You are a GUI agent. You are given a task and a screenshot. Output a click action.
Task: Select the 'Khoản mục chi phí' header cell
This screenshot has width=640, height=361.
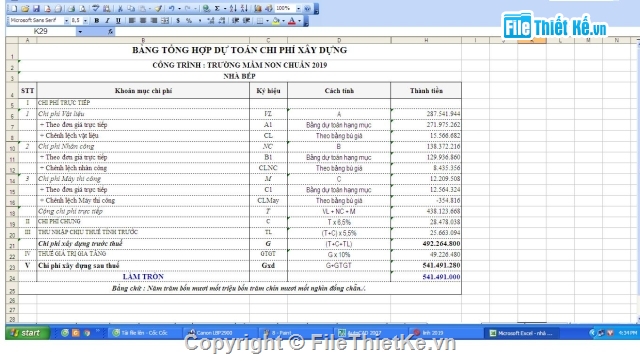point(143,90)
